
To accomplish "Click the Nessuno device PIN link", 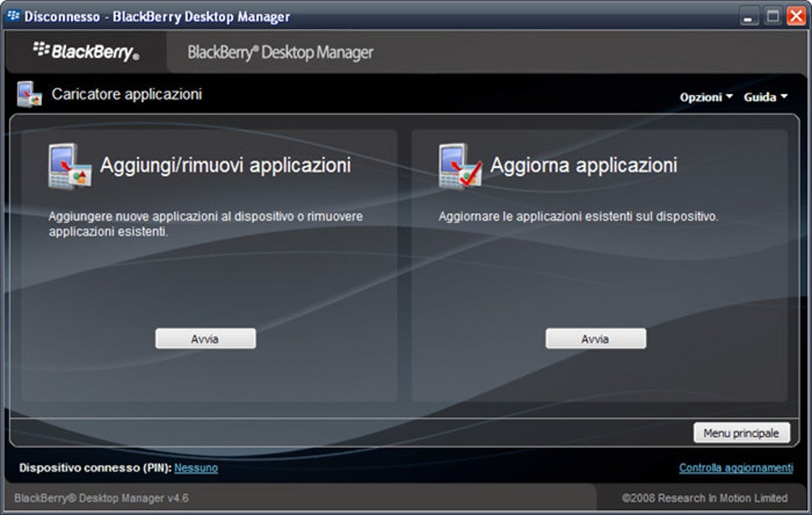I will (196, 467).
